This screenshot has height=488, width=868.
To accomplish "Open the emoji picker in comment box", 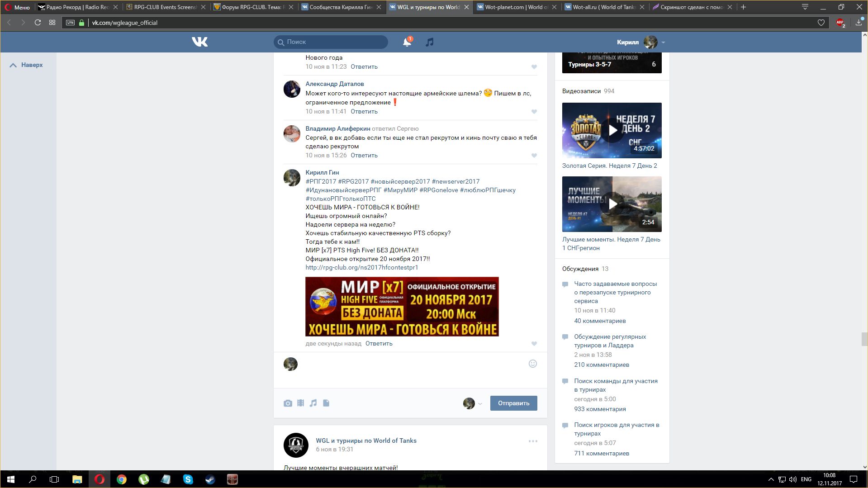I will point(533,364).
